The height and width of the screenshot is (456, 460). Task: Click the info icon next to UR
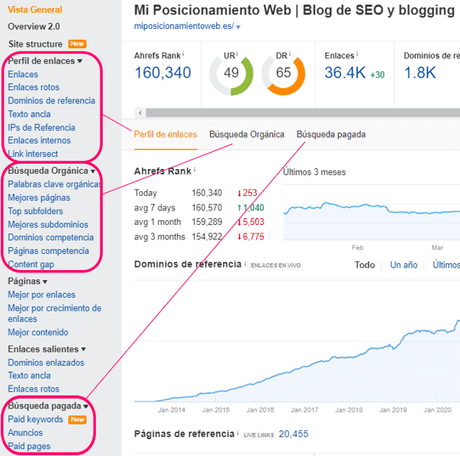click(x=237, y=53)
